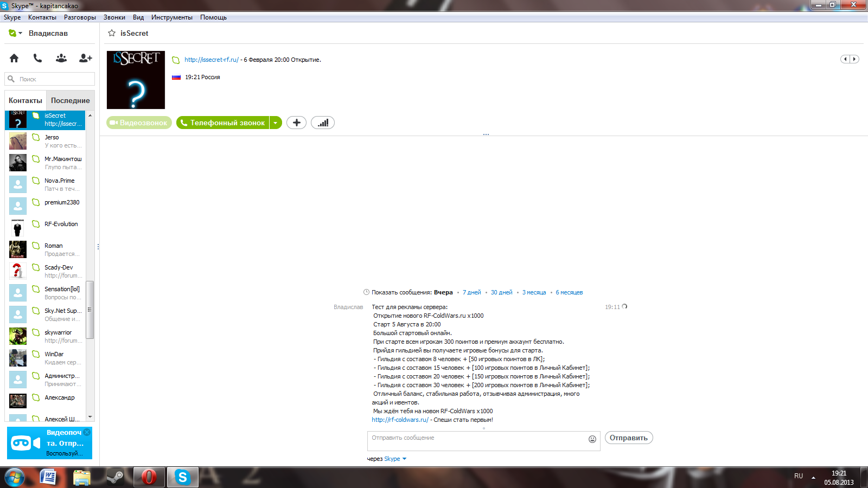Show messages from 30 дней

[502, 292]
